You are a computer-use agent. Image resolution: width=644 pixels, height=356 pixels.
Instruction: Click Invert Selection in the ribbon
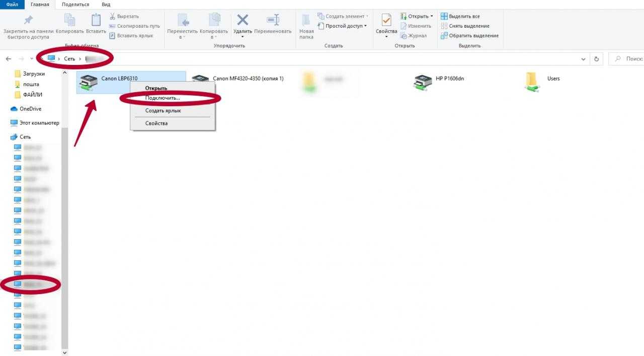point(473,36)
